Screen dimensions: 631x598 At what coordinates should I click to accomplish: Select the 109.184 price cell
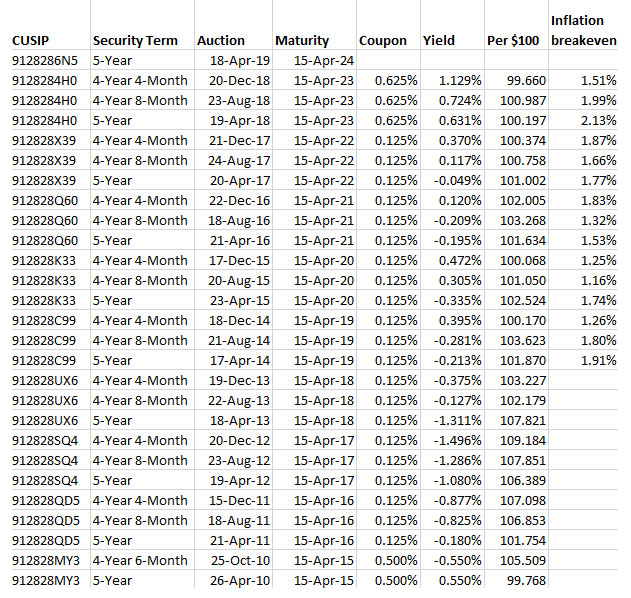tap(522, 440)
